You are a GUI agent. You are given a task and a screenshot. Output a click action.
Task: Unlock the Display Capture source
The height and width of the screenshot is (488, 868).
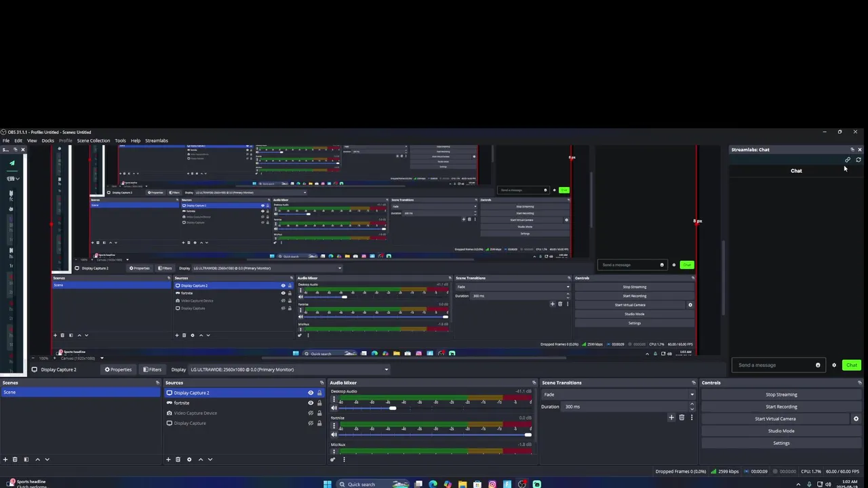pyautogui.click(x=319, y=424)
